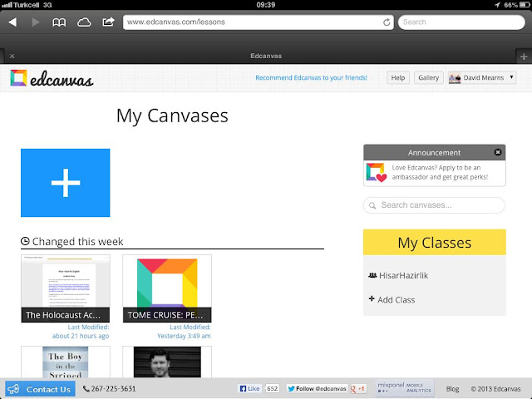Open the iCloud tabs cloud icon
This screenshot has height=399, width=532.
tap(84, 22)
